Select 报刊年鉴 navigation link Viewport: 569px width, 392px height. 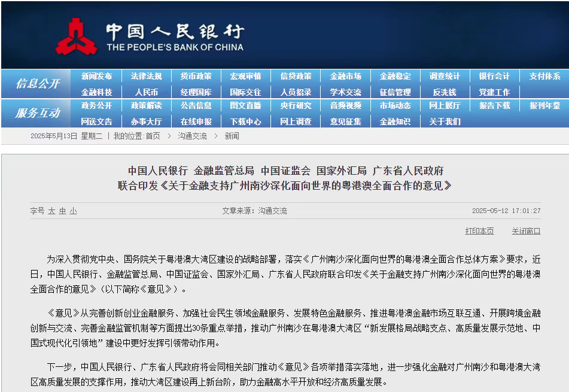pos(544,105)
